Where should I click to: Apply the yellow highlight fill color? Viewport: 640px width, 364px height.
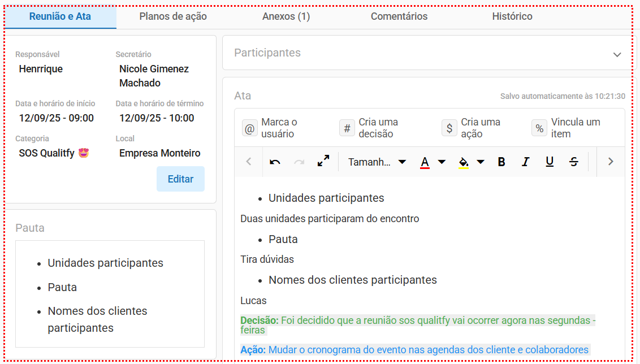tap(464, 162)
